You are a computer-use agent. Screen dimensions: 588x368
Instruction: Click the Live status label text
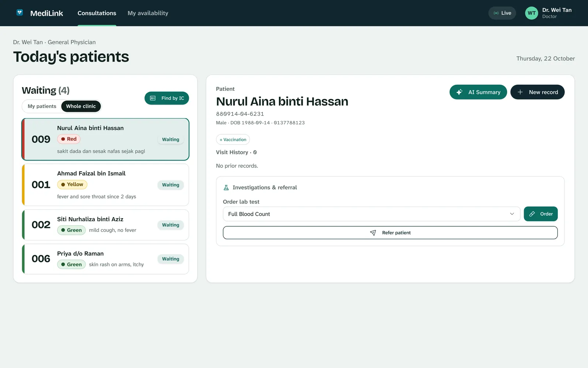click(506, 13)
